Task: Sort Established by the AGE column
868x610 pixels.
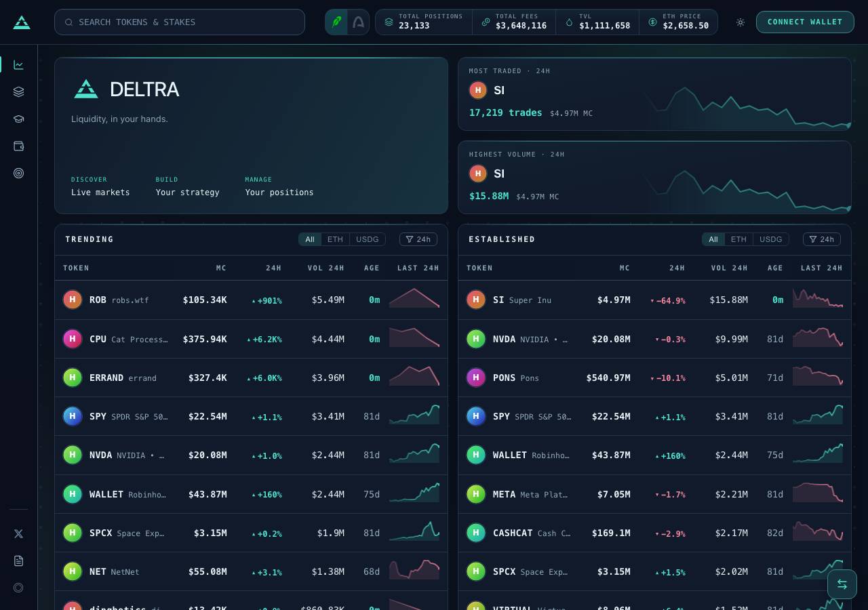Action: (775, 268)
